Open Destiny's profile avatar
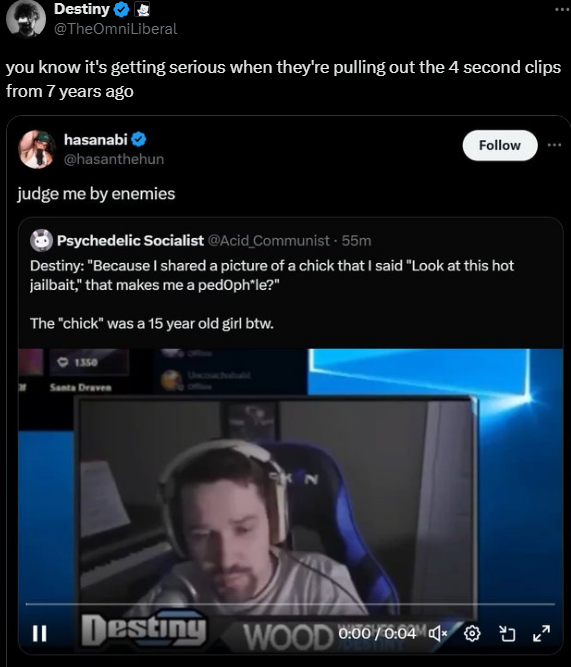Image resolution: width=571 pixels, height=667 pixels. coord(26,18)
